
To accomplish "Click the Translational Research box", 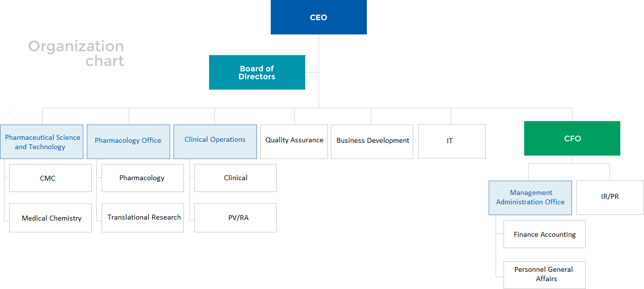I will 143,218.
